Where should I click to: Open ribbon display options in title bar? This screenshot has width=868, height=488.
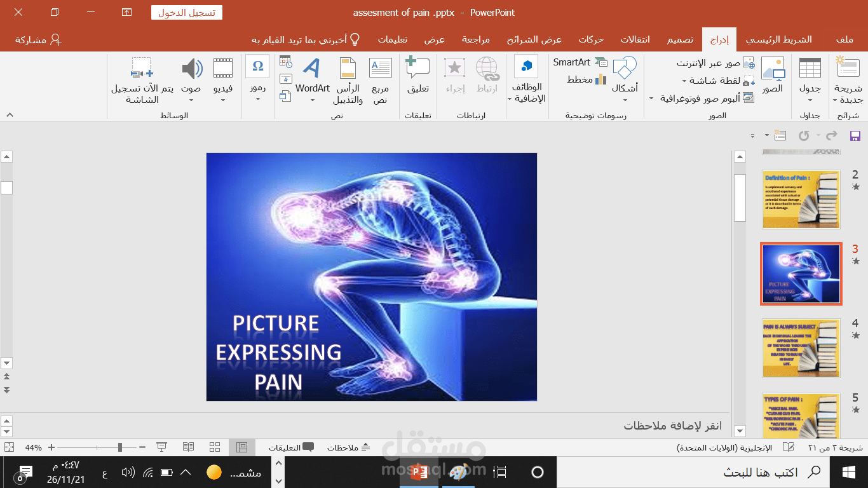click(x=126, y=12)
